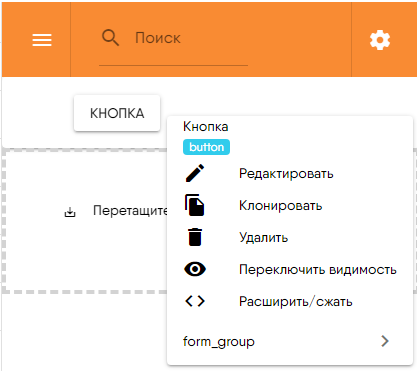Toggle visibility with the eye icon
The image size is (417, 371).
pyautogui.click(x=195, y=269)
